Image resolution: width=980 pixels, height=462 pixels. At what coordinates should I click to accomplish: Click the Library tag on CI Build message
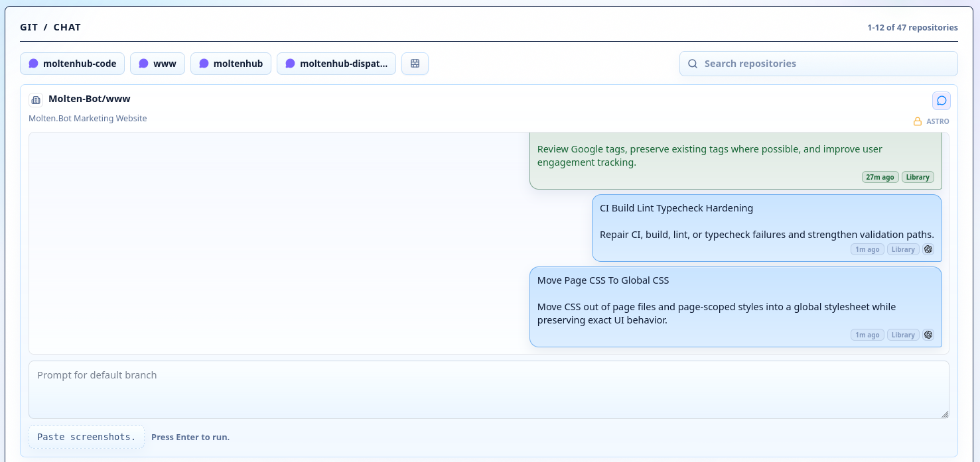click(x=903, y=250)
